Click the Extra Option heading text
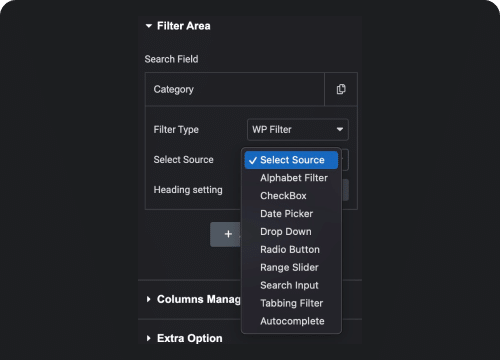This screenshot has height=360, width=500. tap(190, 338)
